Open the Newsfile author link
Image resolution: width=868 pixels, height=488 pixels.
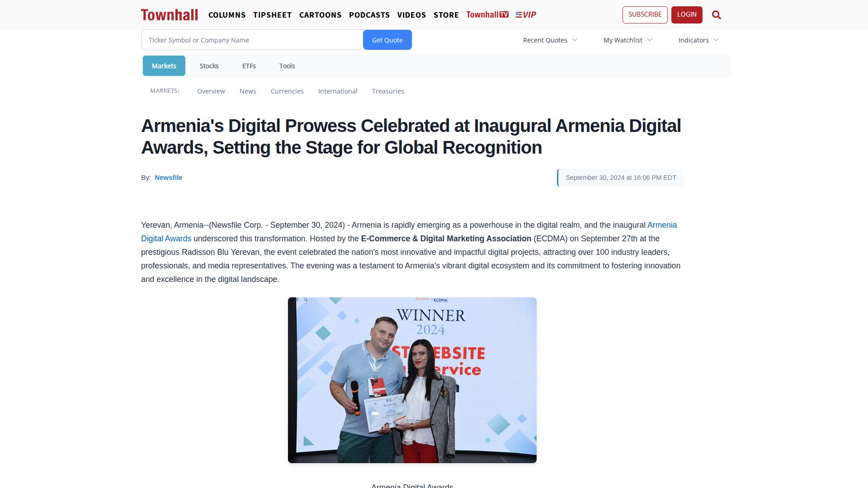click(x=168, y=178)
